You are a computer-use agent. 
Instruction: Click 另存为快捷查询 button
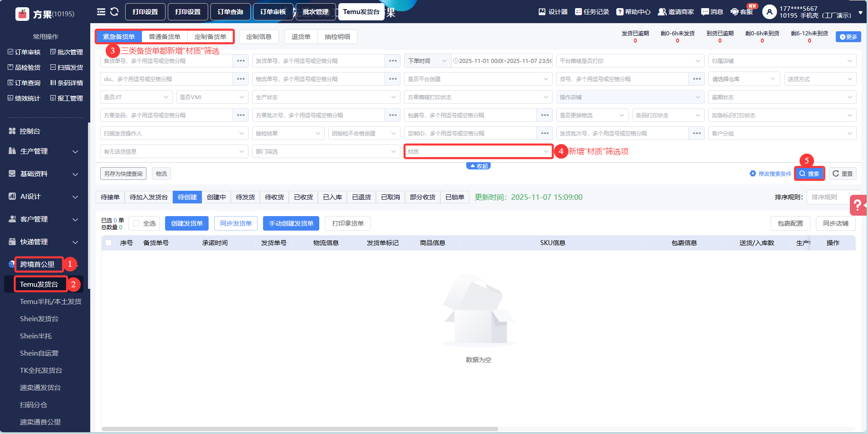point(123,174)
